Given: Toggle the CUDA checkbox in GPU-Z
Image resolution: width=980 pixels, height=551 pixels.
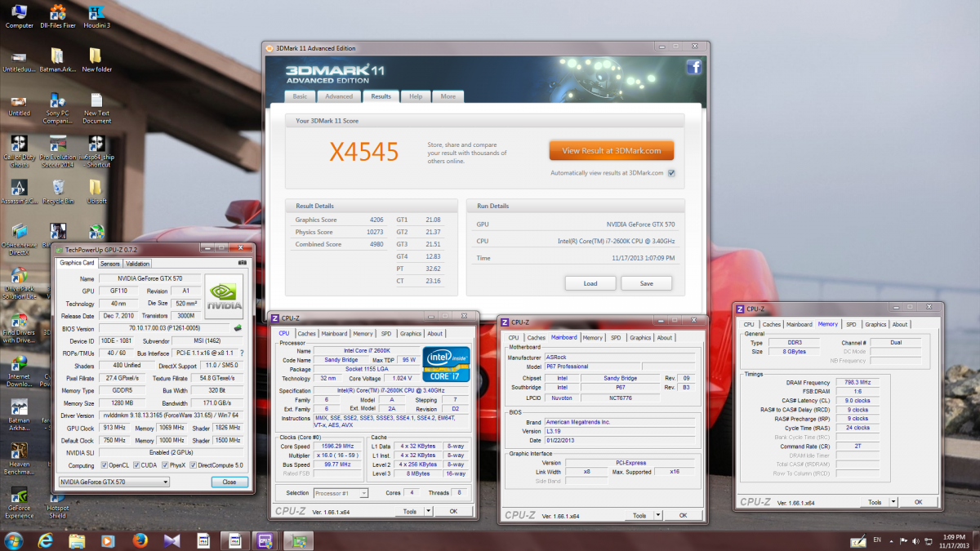Looking at the screenshot, I should point(136,465).
